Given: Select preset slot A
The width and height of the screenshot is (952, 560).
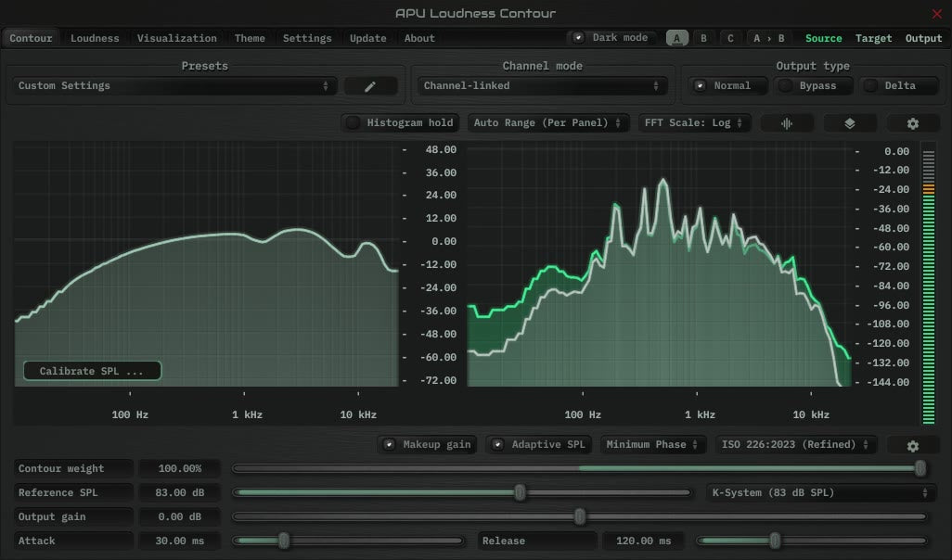Looking at the screenshot, I should [677, 38].
